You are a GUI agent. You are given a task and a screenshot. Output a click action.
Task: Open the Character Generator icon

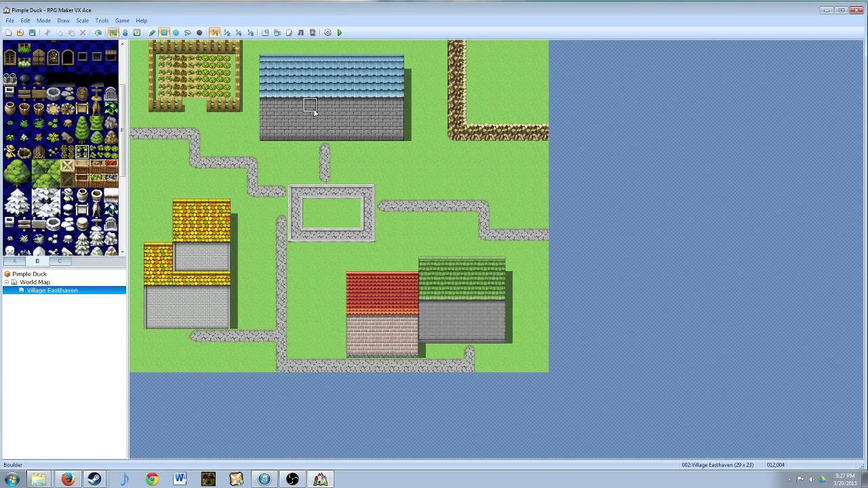pyautogui.click(x=313, y=33)
